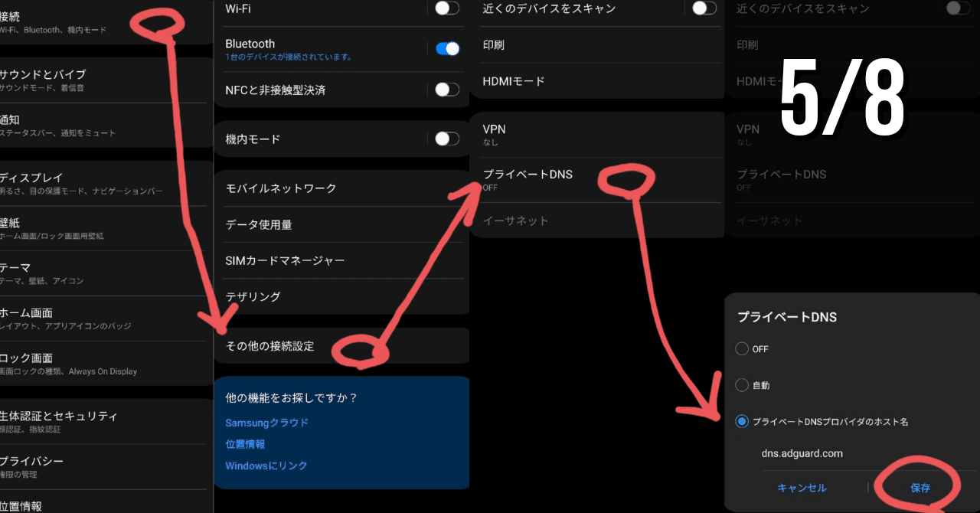
Task: Tap the 保存 button
Action: [x=920, y=488]
